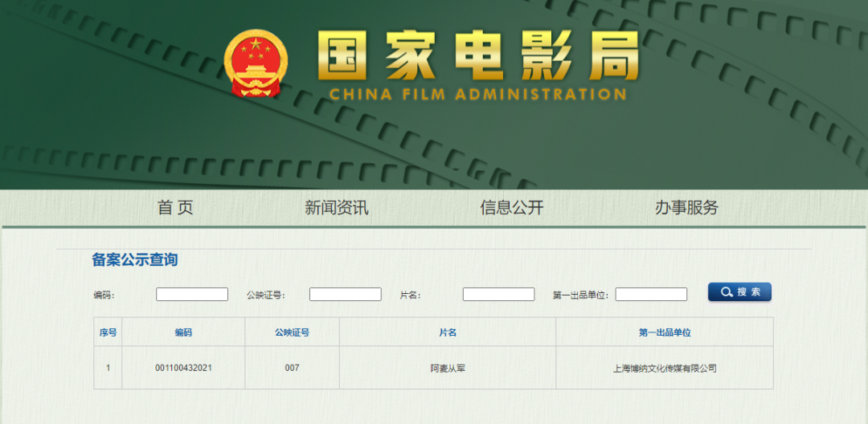Click the 国家电影局 title banner

[477, 55]
